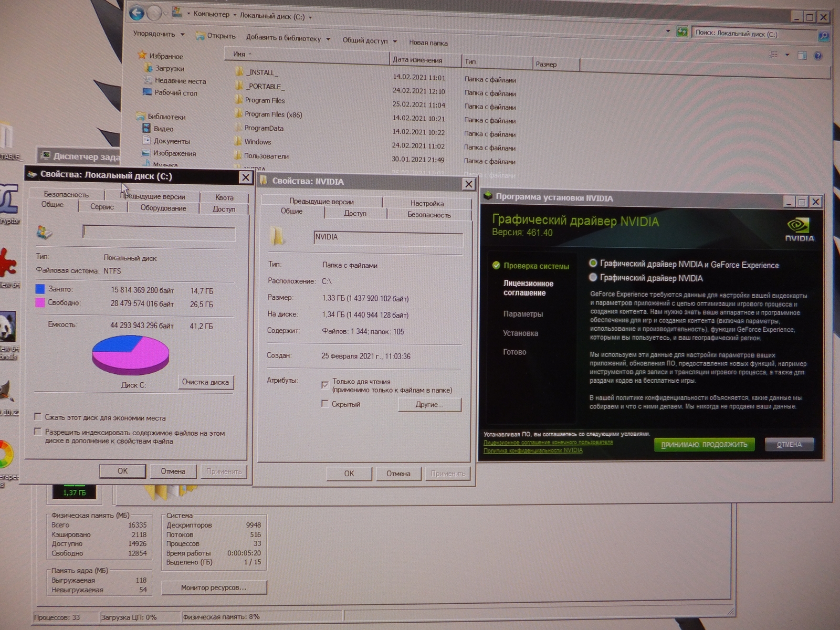The image size is (840, 630).
Task: Switch to Безопасность tab in disk C: properties
Action: 66,194
